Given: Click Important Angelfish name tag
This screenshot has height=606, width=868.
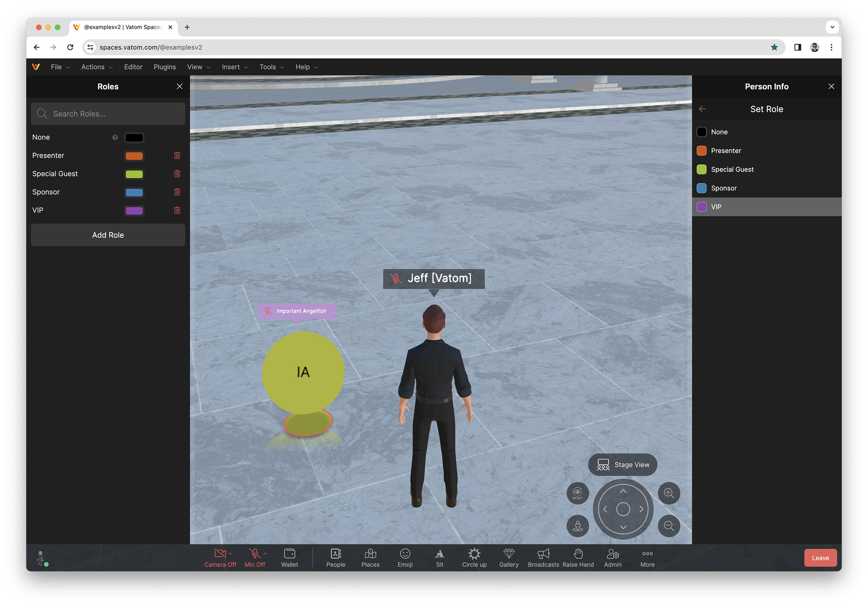Looking at the screenshot, I should click(x=297, y=311).
